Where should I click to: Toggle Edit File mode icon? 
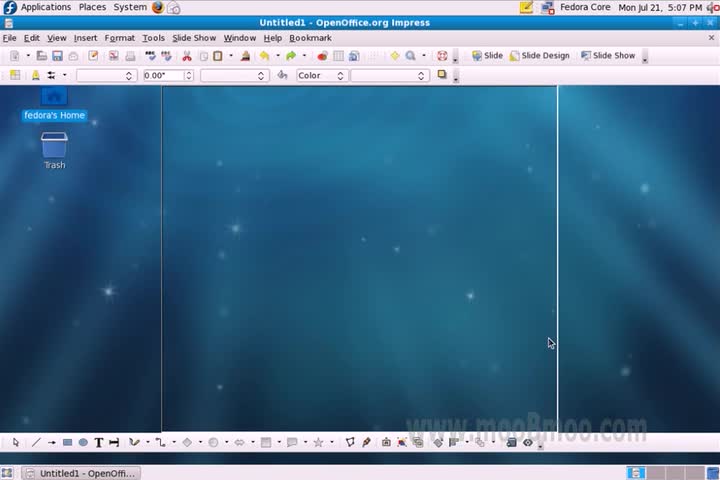[93, 56]
